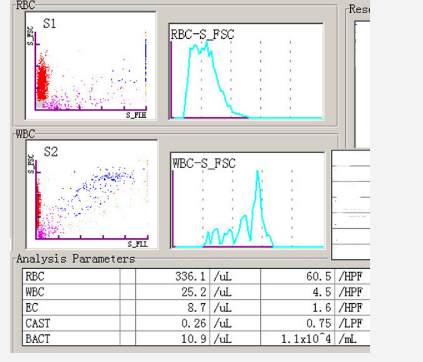Click the EC 1.6 per HPF value
Screen dimensions: 423x362
(322, 308)
